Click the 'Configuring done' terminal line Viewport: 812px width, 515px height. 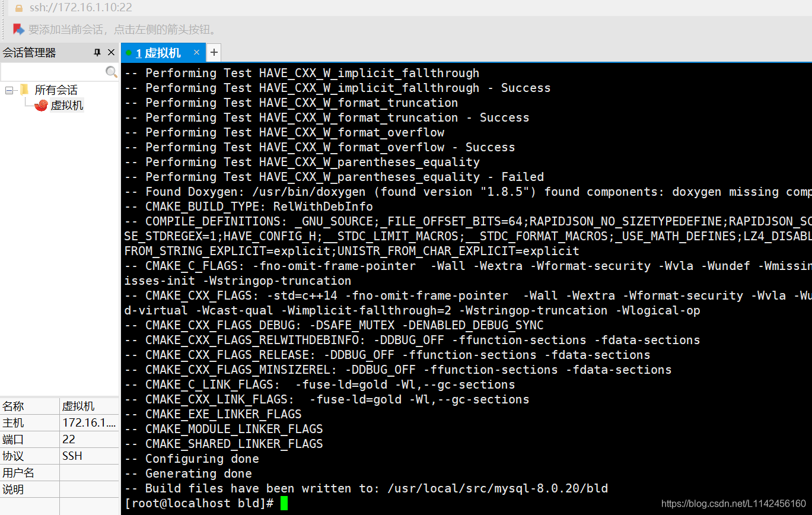tap(192, 459)
